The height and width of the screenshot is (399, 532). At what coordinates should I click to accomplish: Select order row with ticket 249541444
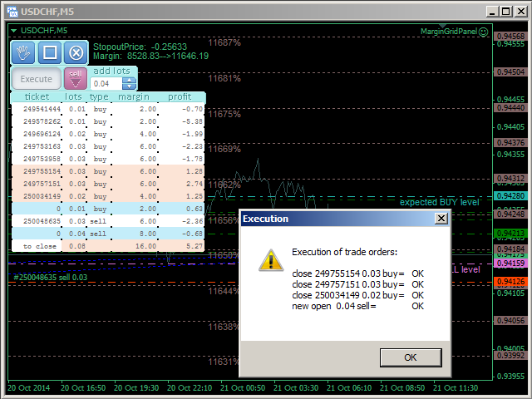pos(42,109)
